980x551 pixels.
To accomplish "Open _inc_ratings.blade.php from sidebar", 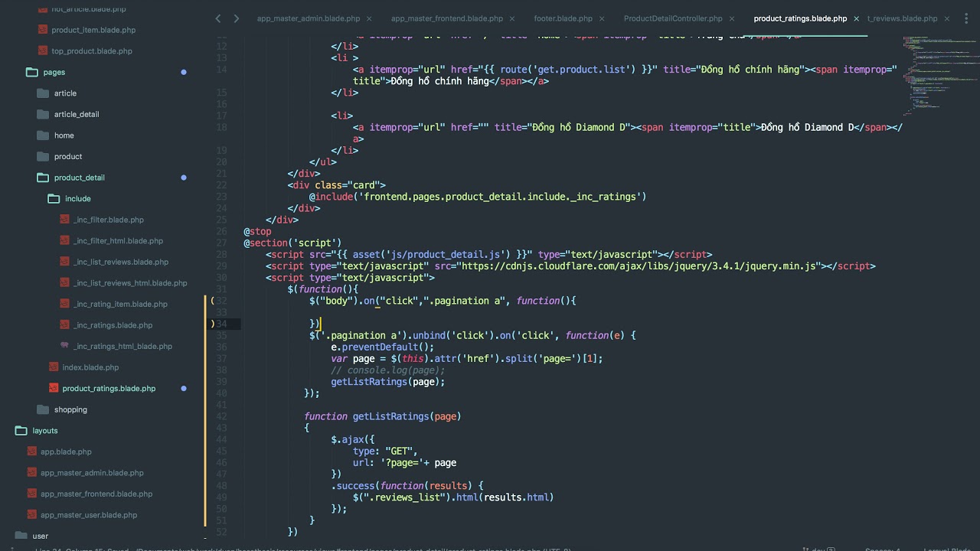I will tap(113, 325).
